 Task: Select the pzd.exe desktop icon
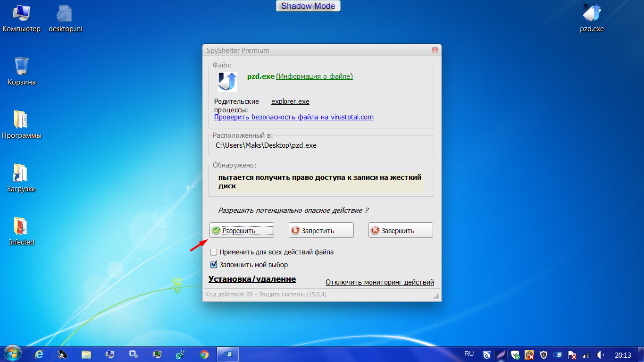592,19
